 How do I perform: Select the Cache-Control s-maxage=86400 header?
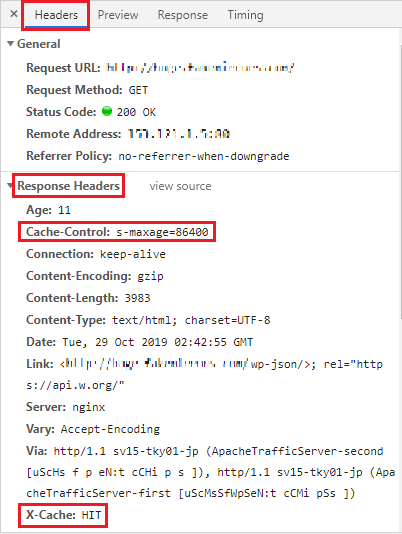tap(117, 232)
